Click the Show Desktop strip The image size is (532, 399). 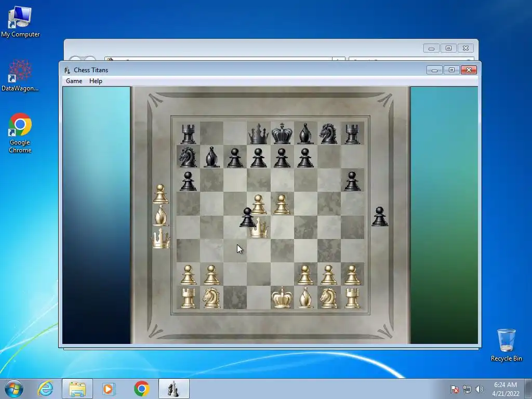[x=528, y=389]
